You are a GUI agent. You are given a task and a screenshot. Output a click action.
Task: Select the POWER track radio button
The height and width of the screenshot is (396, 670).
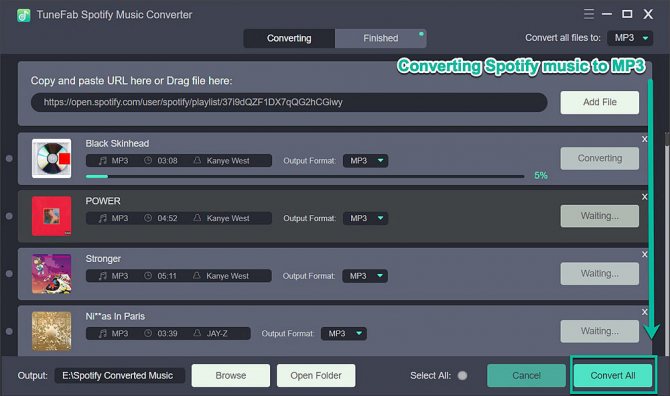[x=9, y=216]
